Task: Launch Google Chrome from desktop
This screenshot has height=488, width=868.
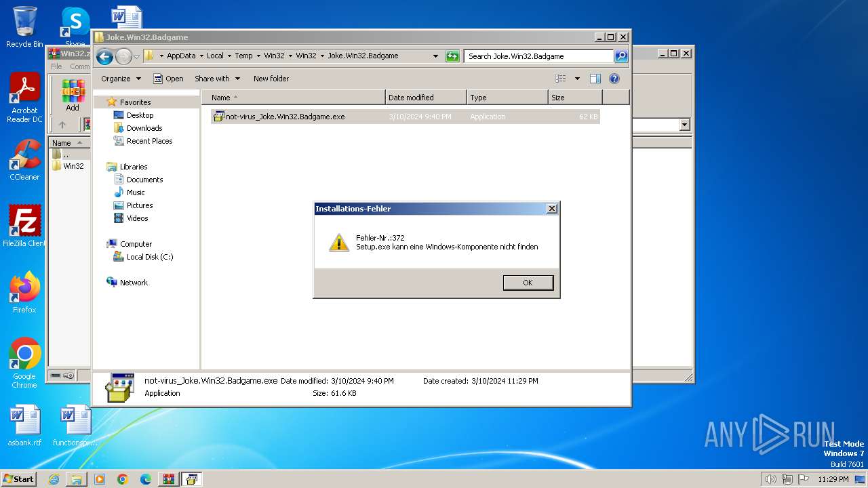Action: (x=24, y=363)
